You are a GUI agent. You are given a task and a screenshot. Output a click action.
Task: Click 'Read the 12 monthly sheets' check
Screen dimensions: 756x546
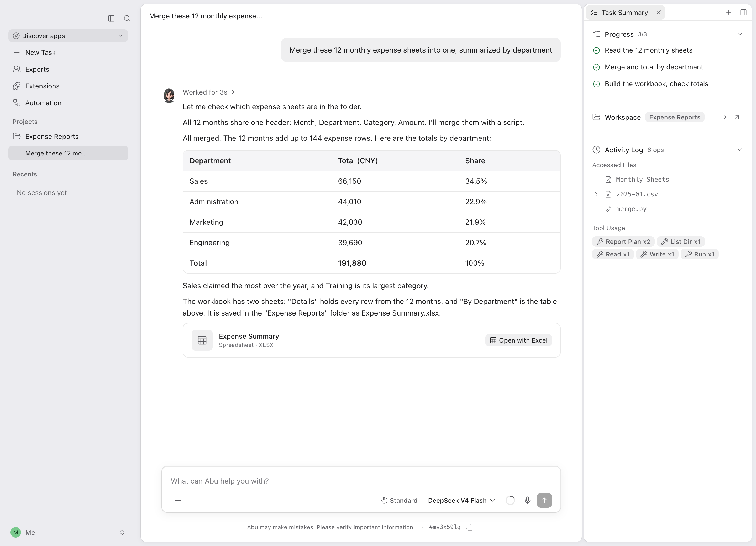(596, 50)
